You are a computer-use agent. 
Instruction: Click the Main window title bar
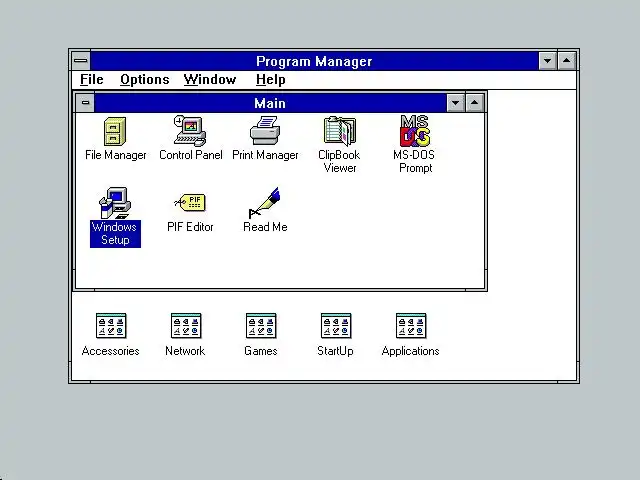click(x=270, y=103)
